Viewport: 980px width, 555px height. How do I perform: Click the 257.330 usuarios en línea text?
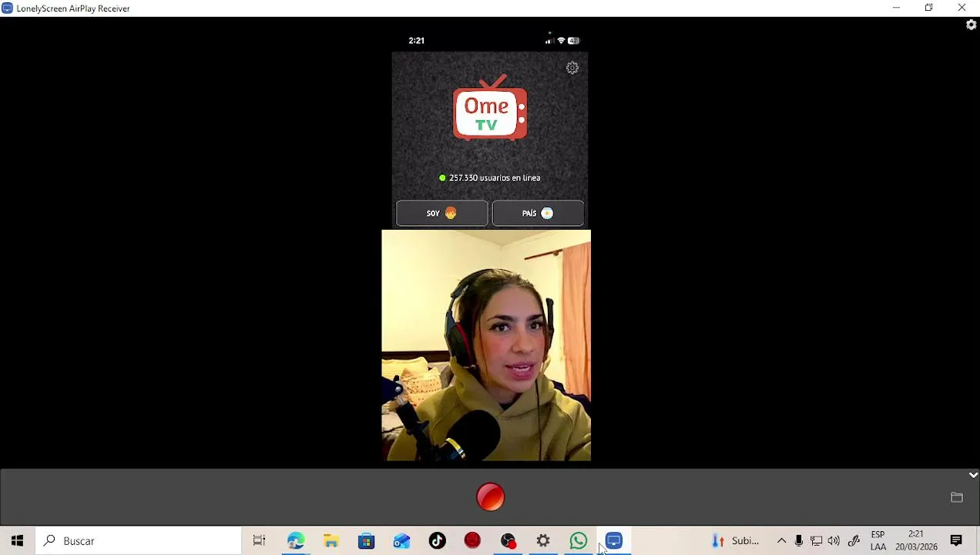coord(495,178)
